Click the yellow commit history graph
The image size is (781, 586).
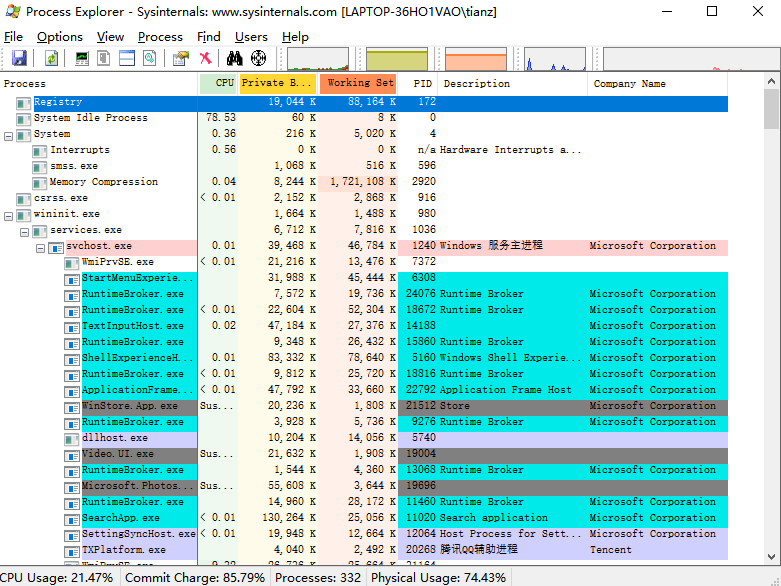tap(397, 59)
